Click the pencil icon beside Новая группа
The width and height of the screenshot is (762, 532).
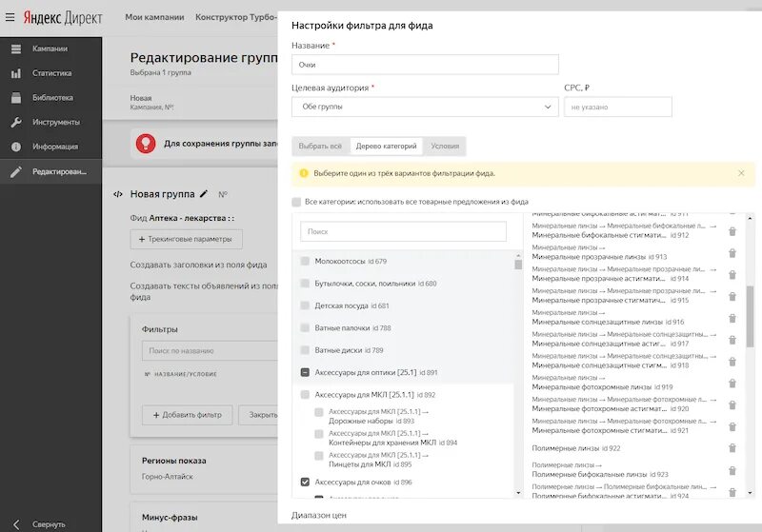[204, 194]
